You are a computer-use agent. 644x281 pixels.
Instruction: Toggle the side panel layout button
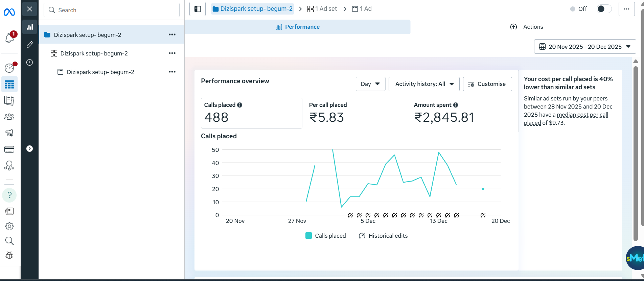click(x=198, y=9)
